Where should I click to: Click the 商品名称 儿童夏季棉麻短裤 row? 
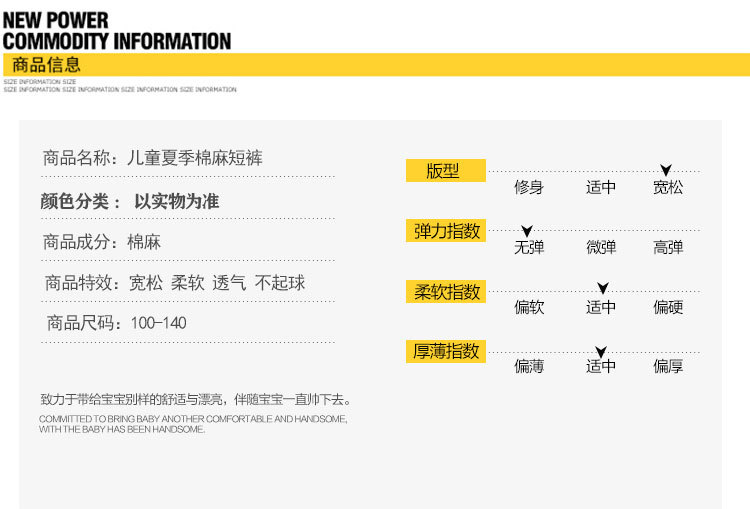click(x=188, y=158)
